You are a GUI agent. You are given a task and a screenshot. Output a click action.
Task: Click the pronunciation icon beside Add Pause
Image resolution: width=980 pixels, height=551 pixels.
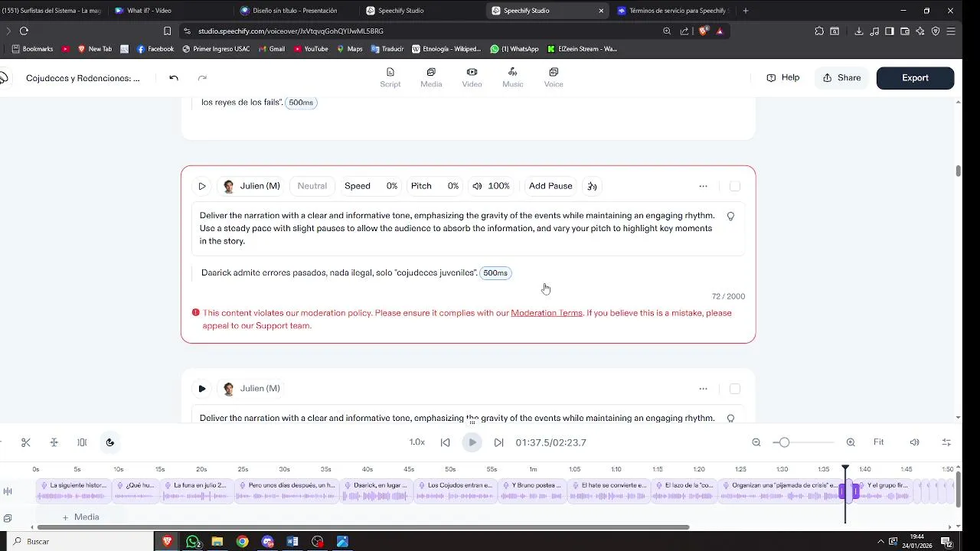[592, 186]
